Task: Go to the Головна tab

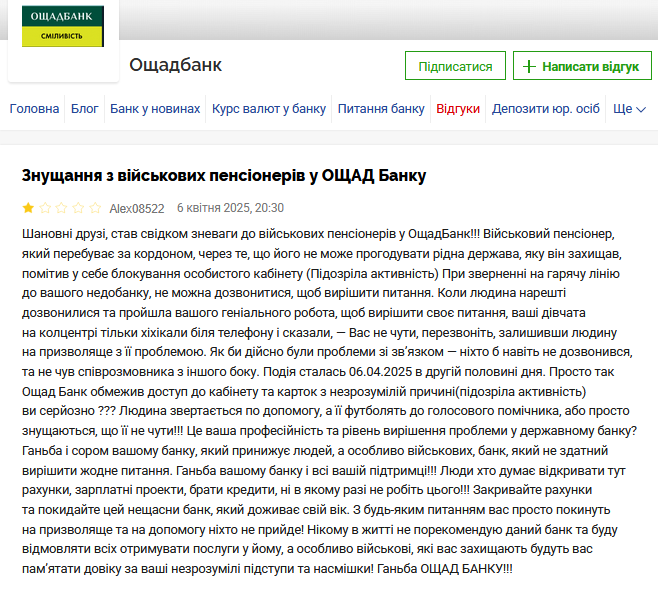Action: pos(34,109)
